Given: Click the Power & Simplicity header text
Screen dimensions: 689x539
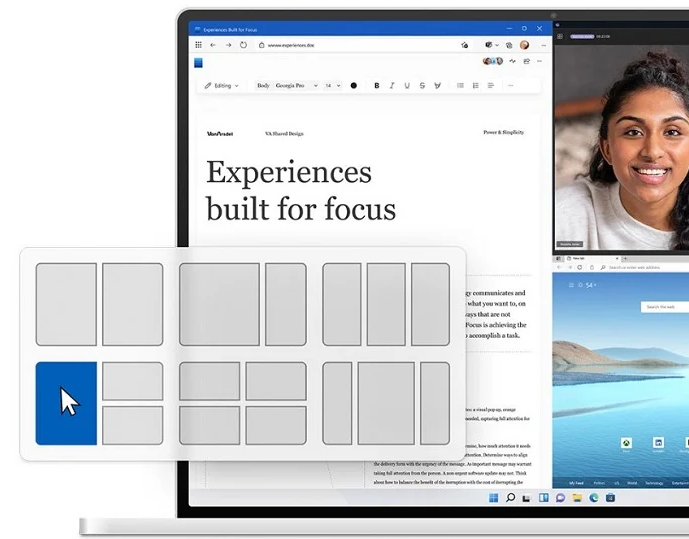Looking at the screenshot, I should [x=504, y=132].
